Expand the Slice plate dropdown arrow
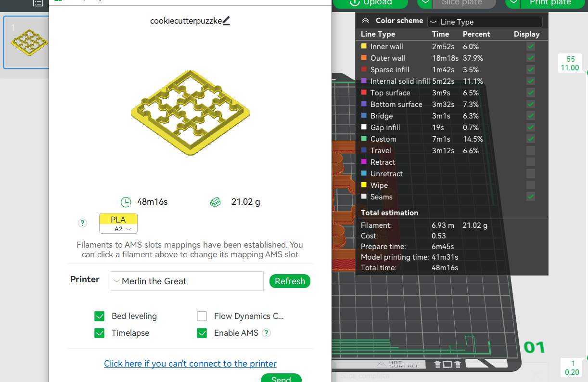Viewport: 588px width, 382px height. coord(426,3)
